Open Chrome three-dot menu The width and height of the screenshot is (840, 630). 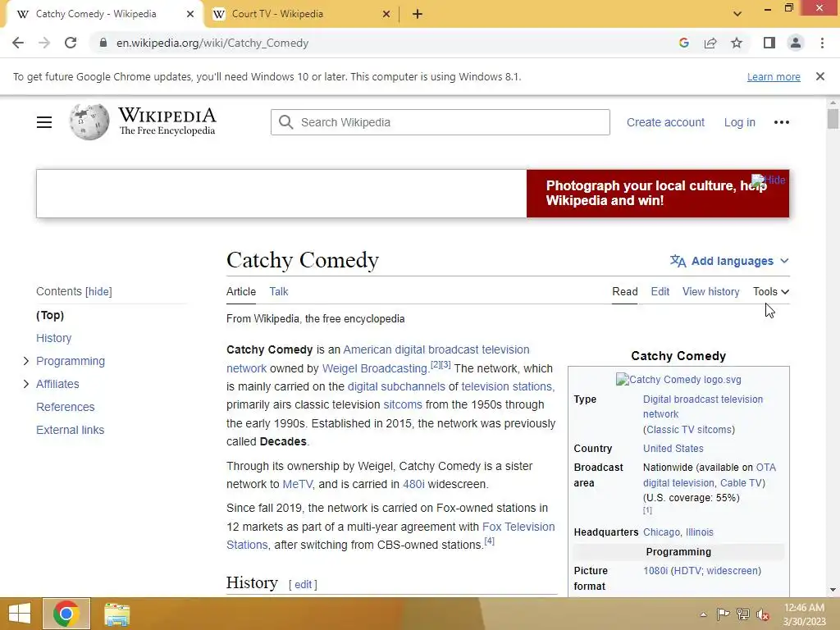pyautogui.click(x=822, y=43)
